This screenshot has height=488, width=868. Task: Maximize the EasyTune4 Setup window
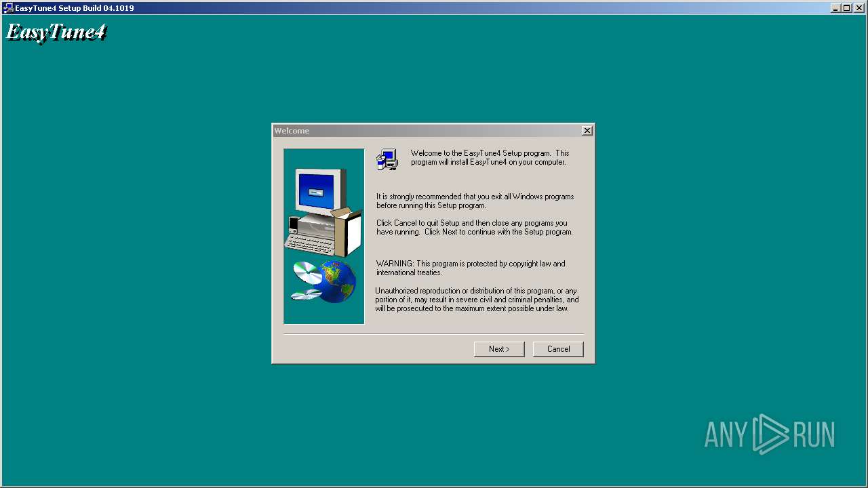[846, 8]
